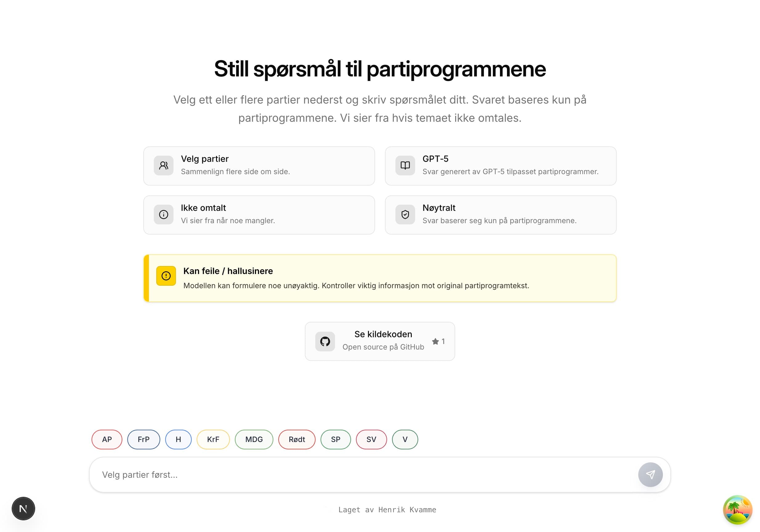Toggle the Rødt party chip
Image resolution: width=760 pixels, height=532 pixels.
coord(296,439)
